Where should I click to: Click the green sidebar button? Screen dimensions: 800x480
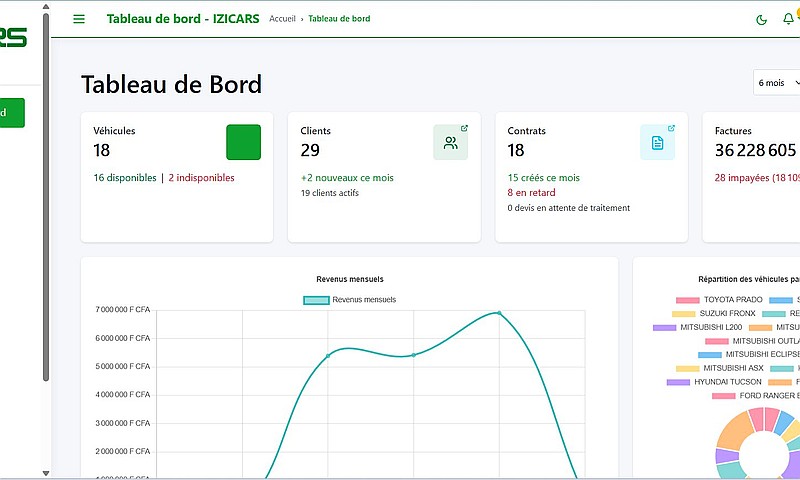10,113
